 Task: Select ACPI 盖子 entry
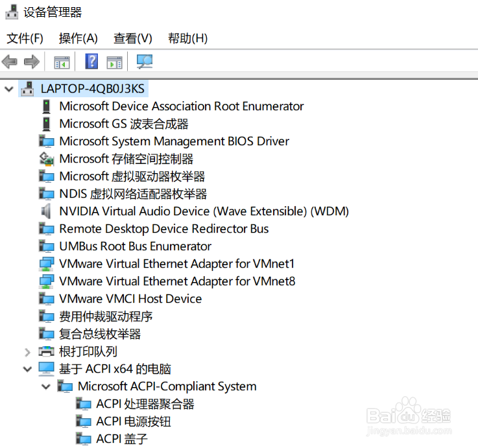coord(122,439)
